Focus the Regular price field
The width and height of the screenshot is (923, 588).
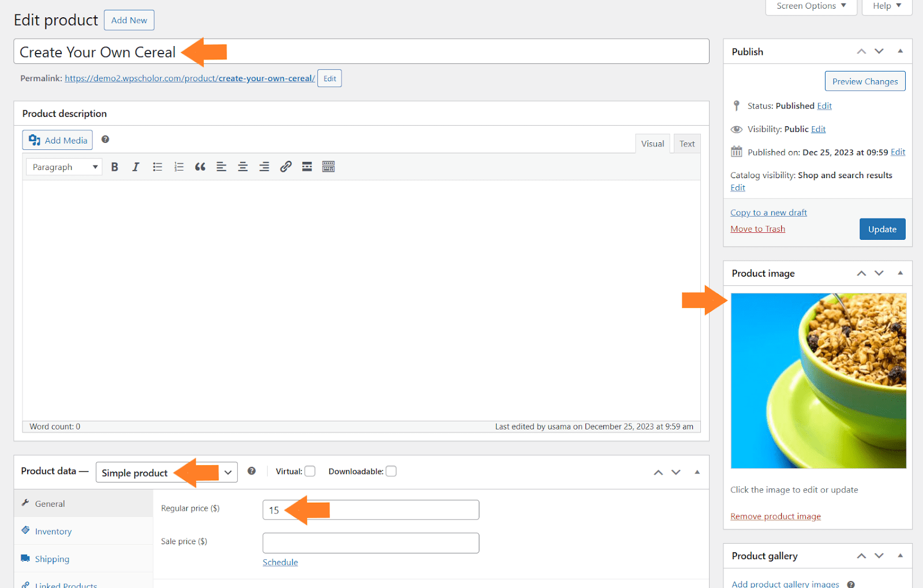click(x=371, y=510)
